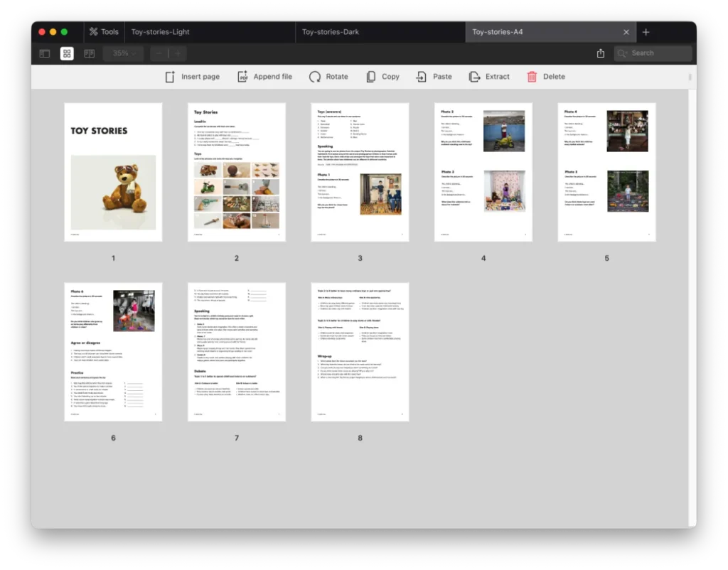Viewport: 728px width, 570px height.
Task: Open the search field magnifier options
Action: (621, 53)
